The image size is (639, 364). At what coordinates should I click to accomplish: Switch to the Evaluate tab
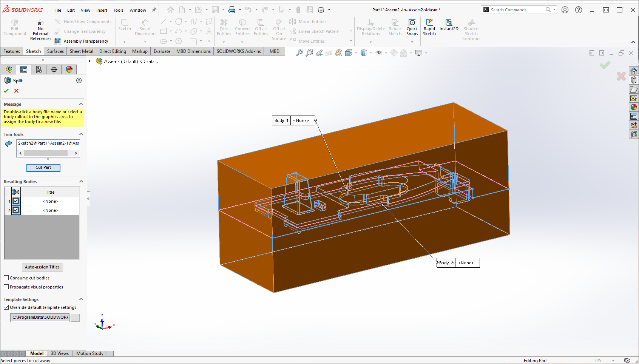(162, 51)
